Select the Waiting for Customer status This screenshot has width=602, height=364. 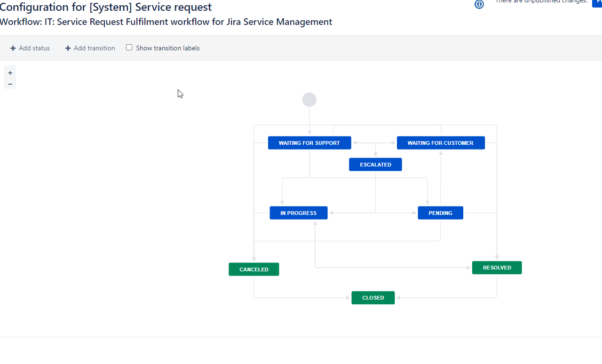441,143
